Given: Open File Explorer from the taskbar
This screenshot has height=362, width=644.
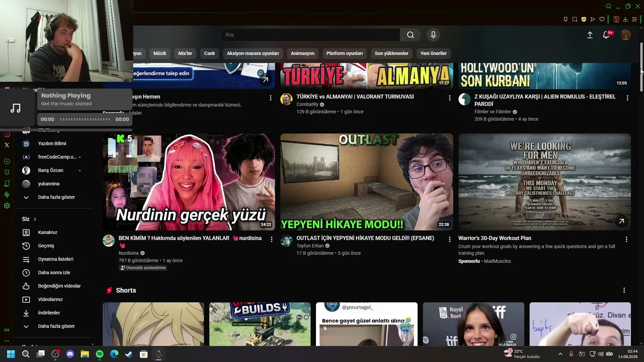Looking at the screenshot, I should tap(85, 354).
